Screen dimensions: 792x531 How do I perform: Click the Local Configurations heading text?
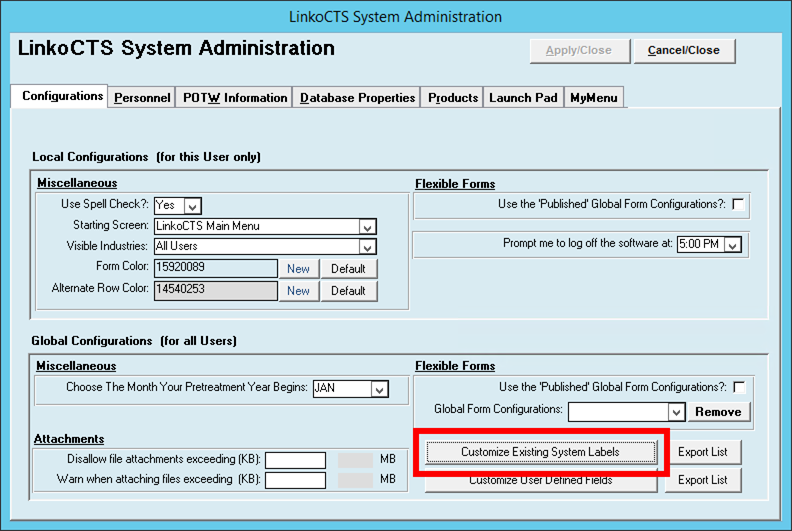pos(146,157)
